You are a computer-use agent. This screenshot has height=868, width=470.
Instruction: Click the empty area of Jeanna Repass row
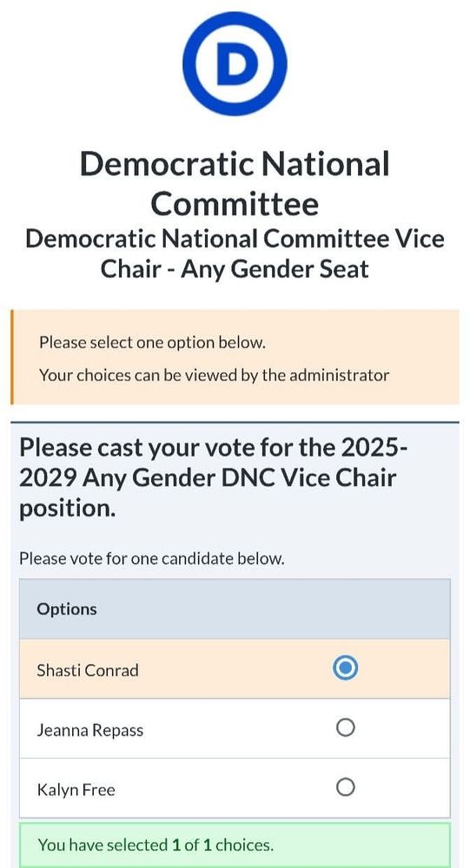tap(238, 728)
